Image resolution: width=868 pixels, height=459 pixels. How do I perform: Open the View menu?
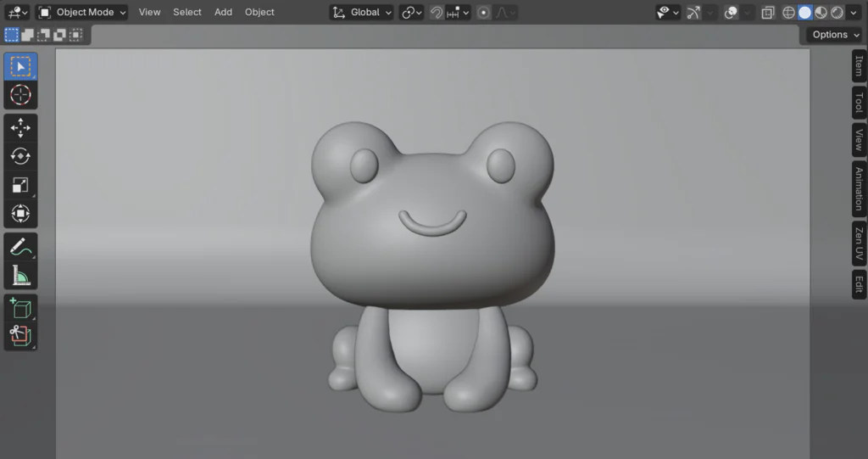149,12
